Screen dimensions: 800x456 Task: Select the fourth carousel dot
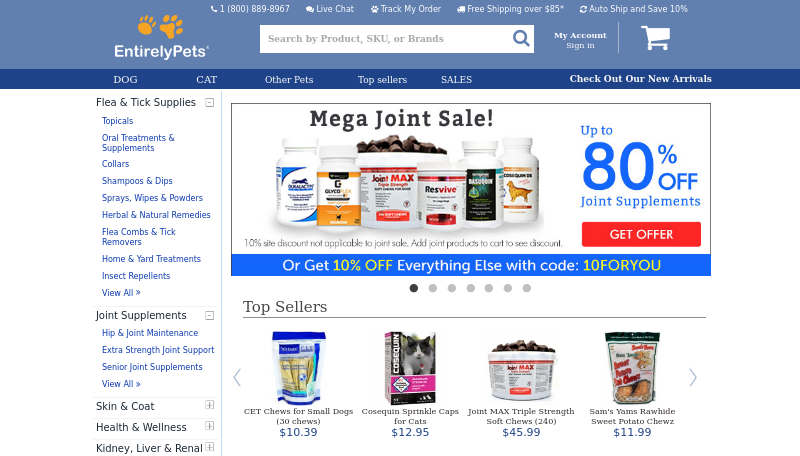click(x=470, y=288)
